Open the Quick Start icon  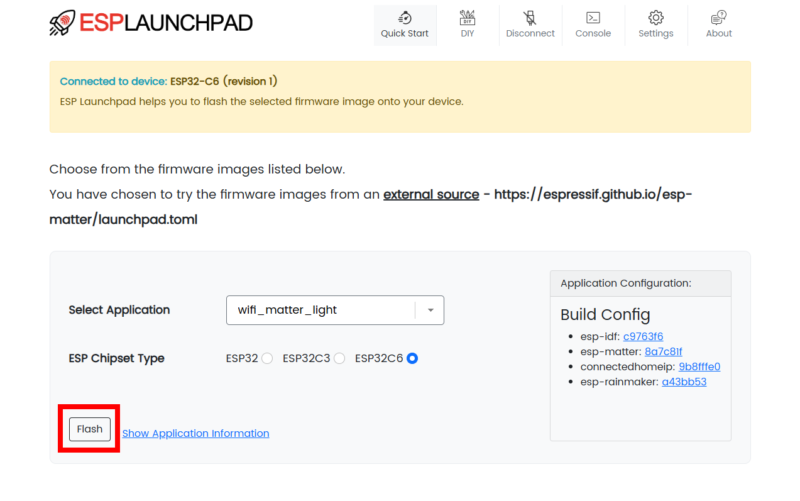click(x=404, y=18)
